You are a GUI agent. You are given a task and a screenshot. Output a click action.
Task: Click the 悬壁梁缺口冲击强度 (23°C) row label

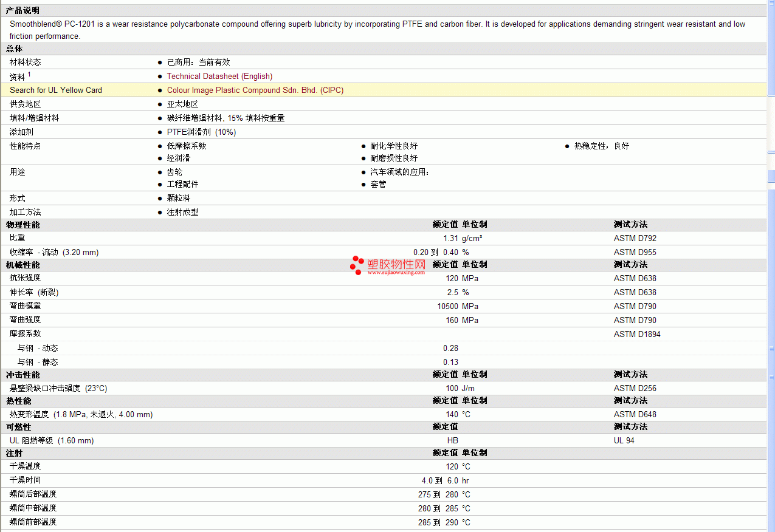[x=58, y=388]
